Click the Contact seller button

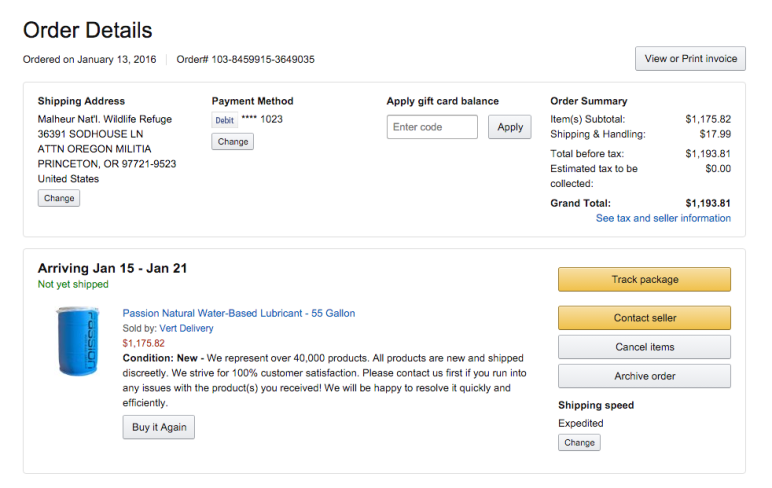pos(644,318)
